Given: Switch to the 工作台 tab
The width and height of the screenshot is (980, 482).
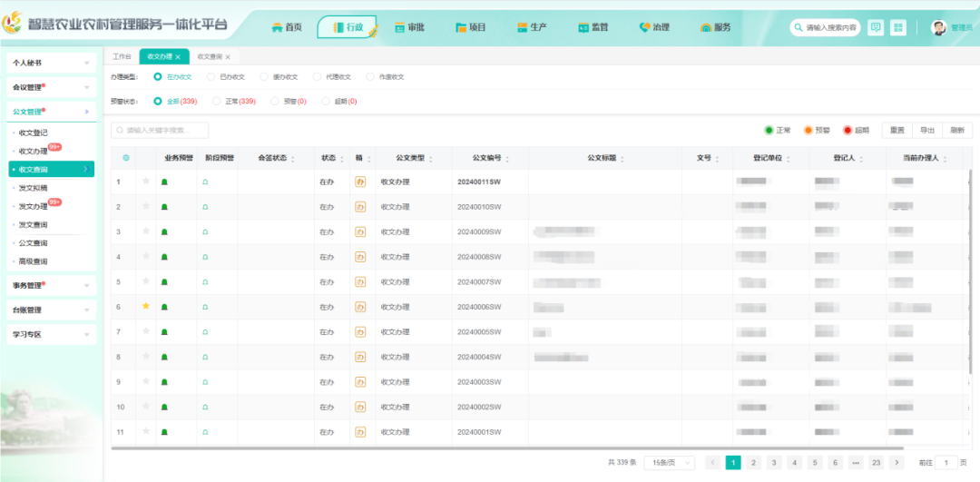Looking at the screenshot, I should (x=122, y=56).
